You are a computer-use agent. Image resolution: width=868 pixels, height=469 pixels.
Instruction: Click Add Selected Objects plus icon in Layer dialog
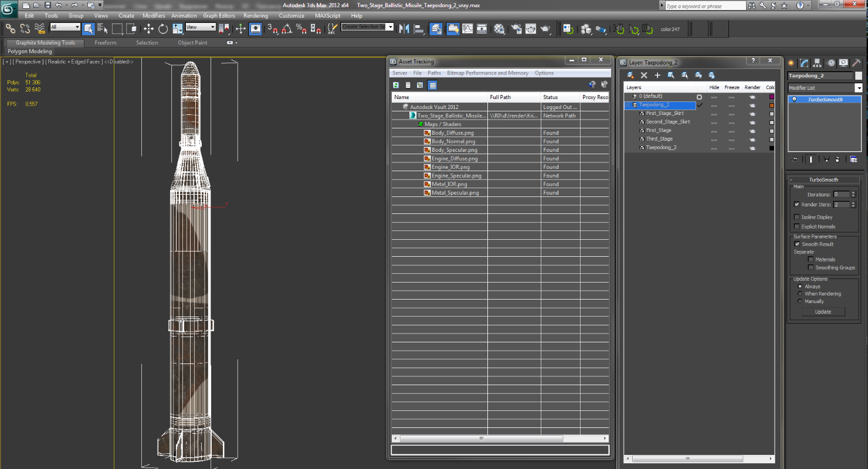tap(657, 75)
